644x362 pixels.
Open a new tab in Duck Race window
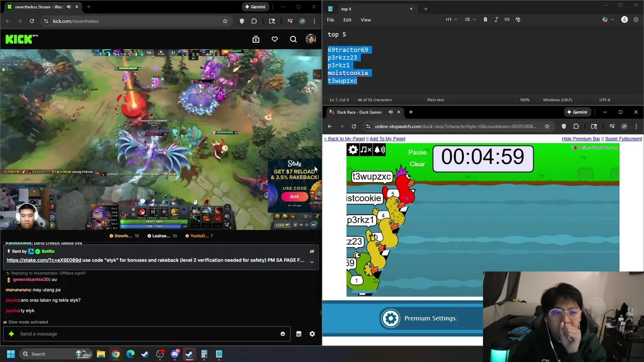point(411,112)
